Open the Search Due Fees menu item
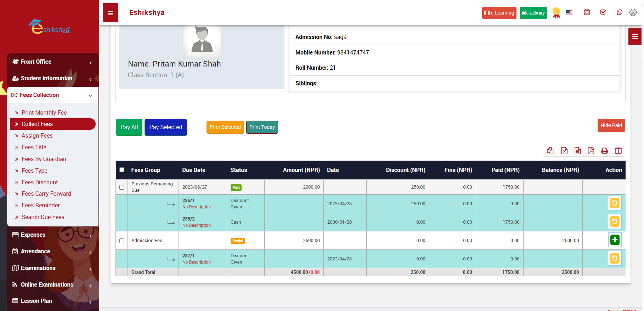 coord(43,217)
